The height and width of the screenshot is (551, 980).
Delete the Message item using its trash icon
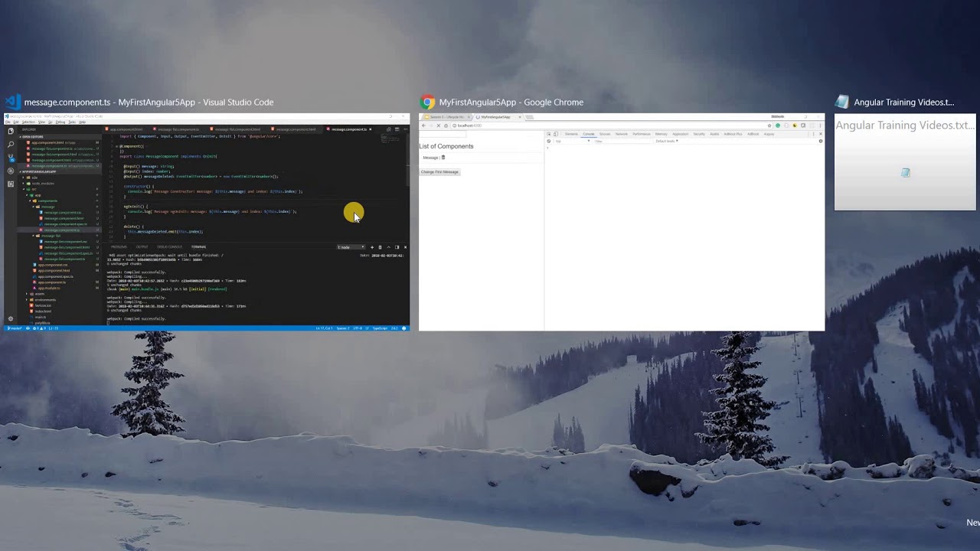click(443, 157)
